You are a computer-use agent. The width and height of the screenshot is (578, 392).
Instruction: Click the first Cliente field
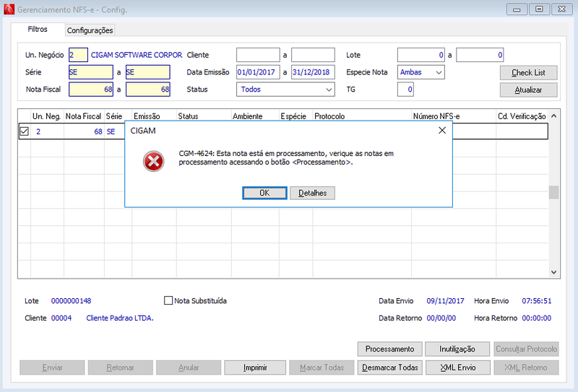pos(258,55)
